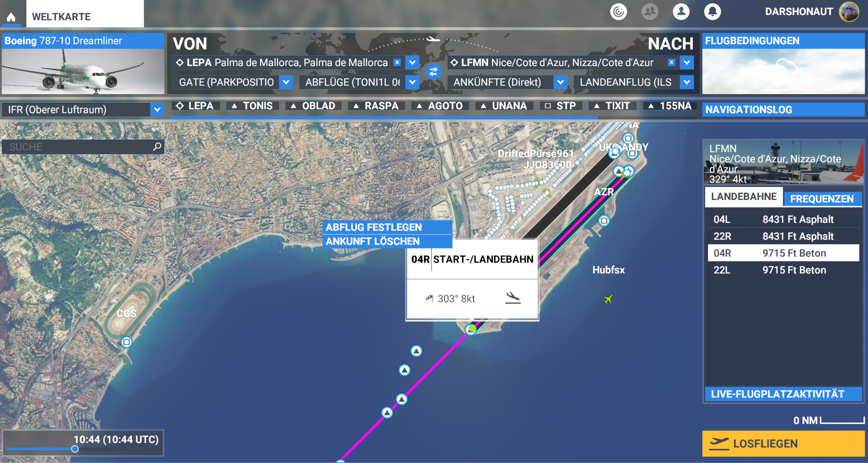Select the green aircraft near Hubfsx
Viewport: 868px width, 463px height.
(608, 299)
